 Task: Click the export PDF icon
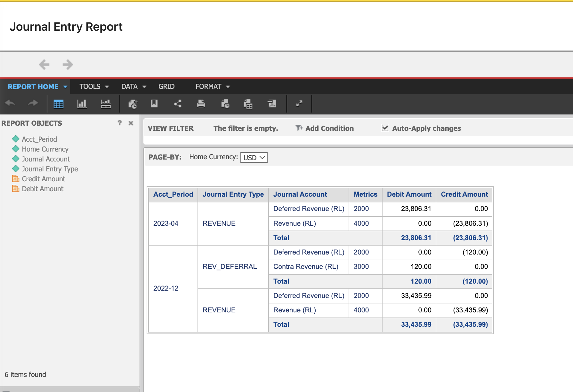(272, 104)
